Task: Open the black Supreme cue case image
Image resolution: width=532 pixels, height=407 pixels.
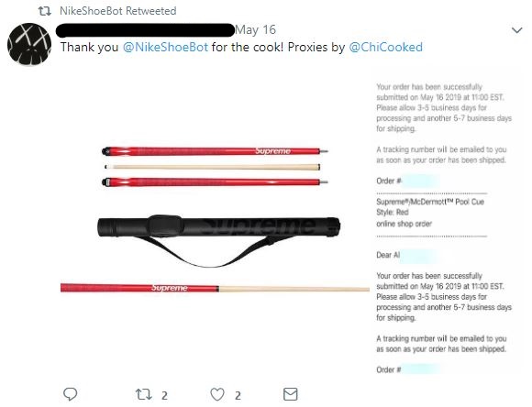Action: click(x=219, y=240)
